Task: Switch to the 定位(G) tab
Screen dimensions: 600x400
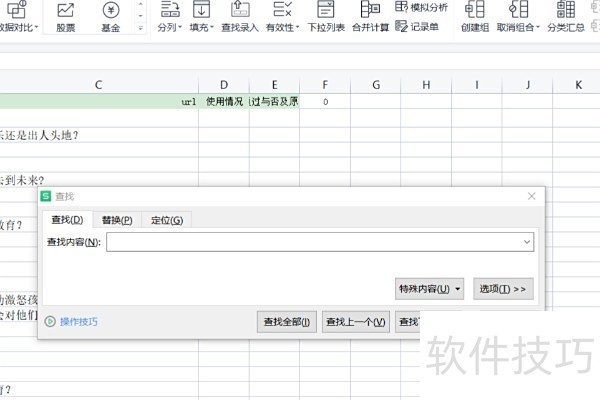Action: tap(167, 220)
